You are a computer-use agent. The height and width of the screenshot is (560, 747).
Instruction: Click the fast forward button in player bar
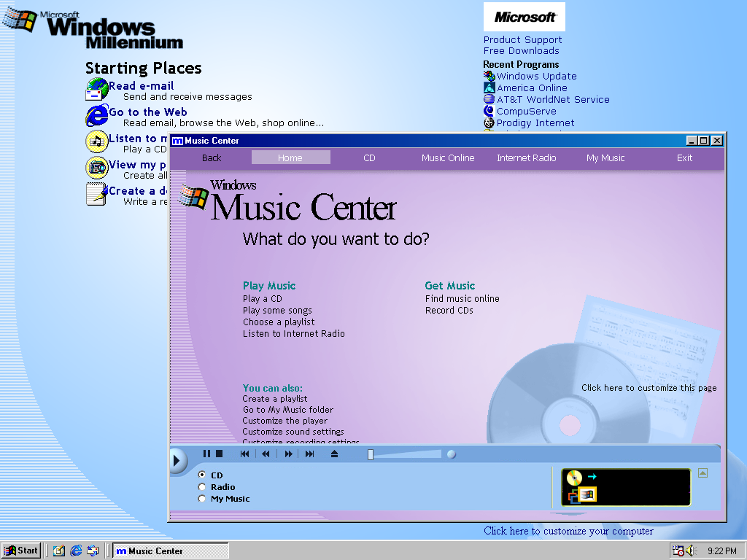[288, 454]
